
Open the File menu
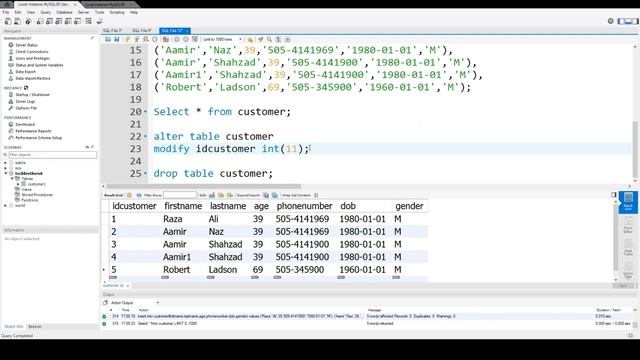click(6, 12)
